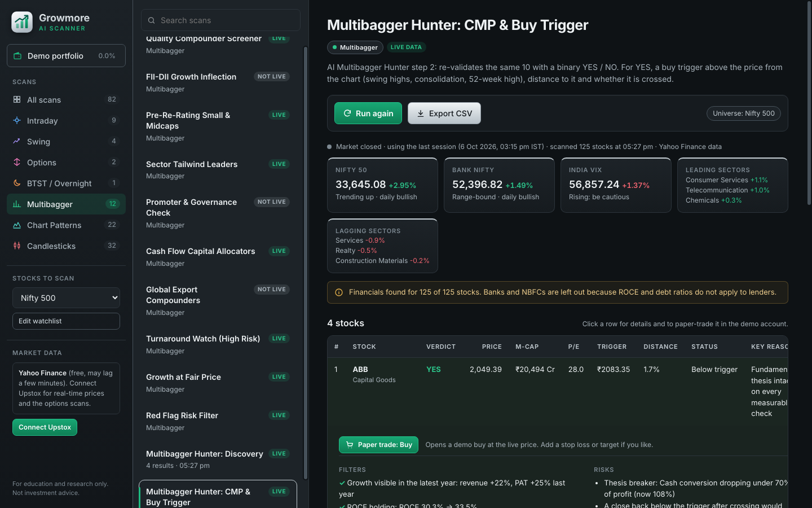
Task: Click the LAGGING SECTORS card
Action: pos(382,246)
